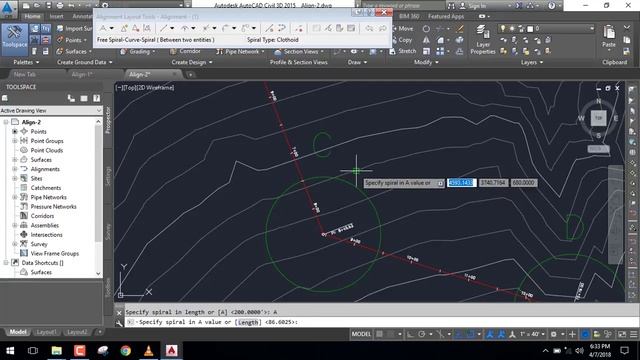This screenshot has height=360, width=640.
Task: Click the ViewCube TOP face
Action: [598, 118]
